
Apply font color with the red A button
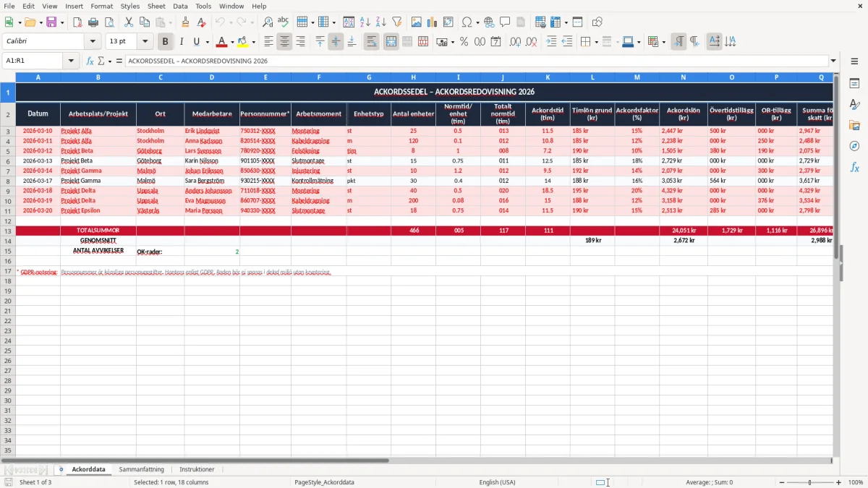tap(222, 42)
